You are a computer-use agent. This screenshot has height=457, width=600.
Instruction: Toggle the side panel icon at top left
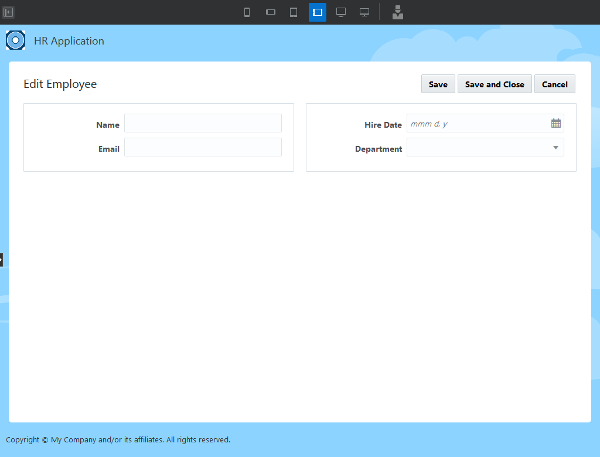coord(8,12)
